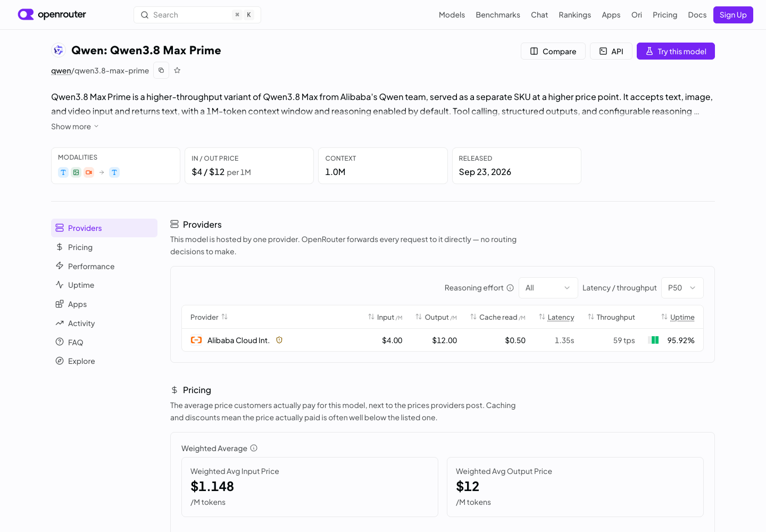Click the OpenRouter logo
The height and width of the screenshot is (532, 766).
tap(52, 14)
